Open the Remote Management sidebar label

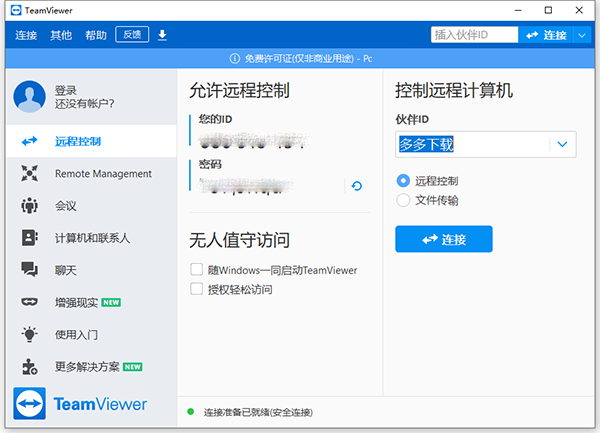[103, 174]
